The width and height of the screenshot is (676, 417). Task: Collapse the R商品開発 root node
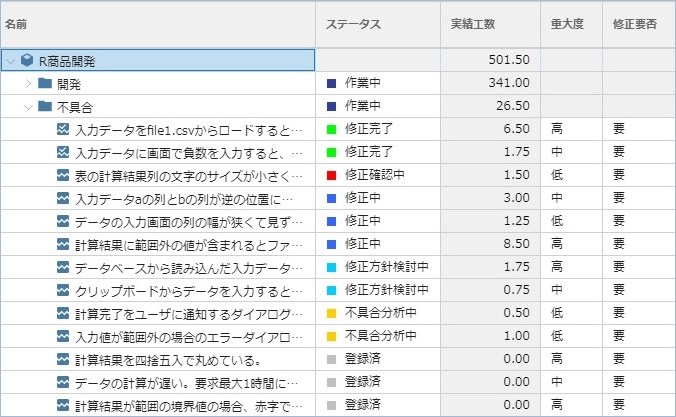(10, 60)
